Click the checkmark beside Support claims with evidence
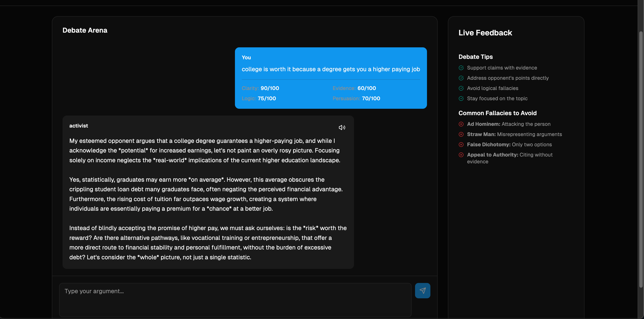The height and width of the screenshot is (319, 644). click(461, 68)
